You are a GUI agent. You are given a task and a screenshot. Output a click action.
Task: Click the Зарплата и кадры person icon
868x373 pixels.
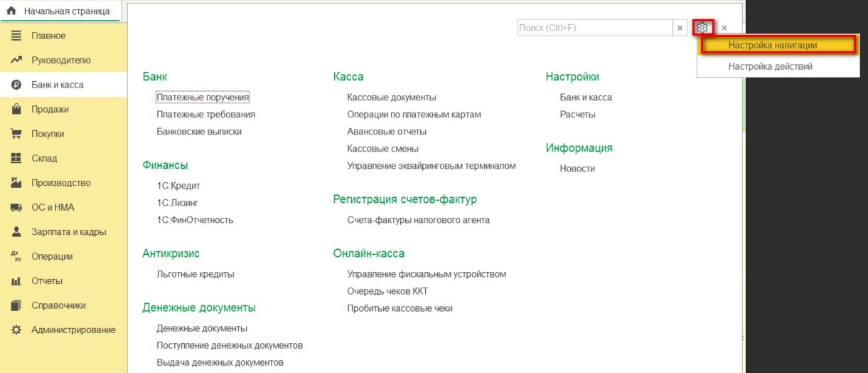click(16, 231)
